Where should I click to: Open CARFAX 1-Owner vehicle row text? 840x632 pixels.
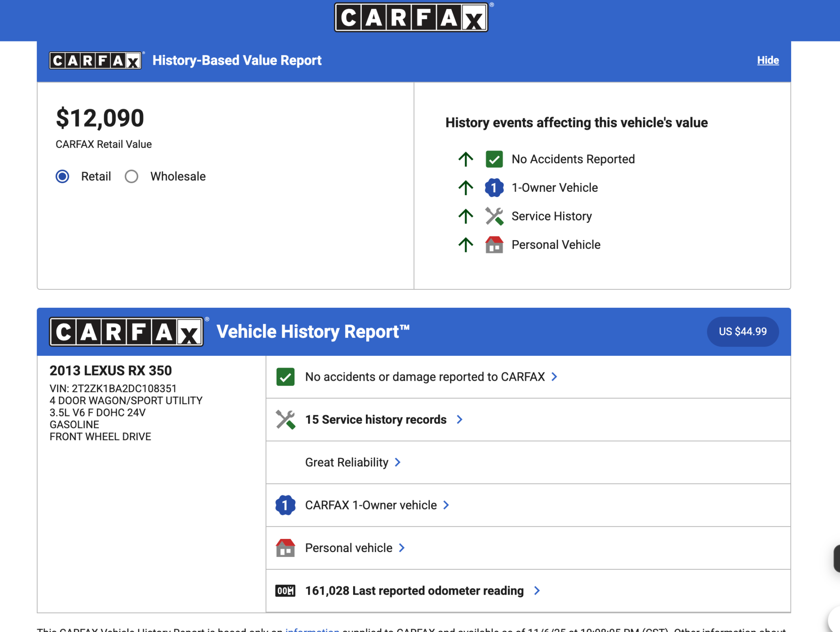370,505
